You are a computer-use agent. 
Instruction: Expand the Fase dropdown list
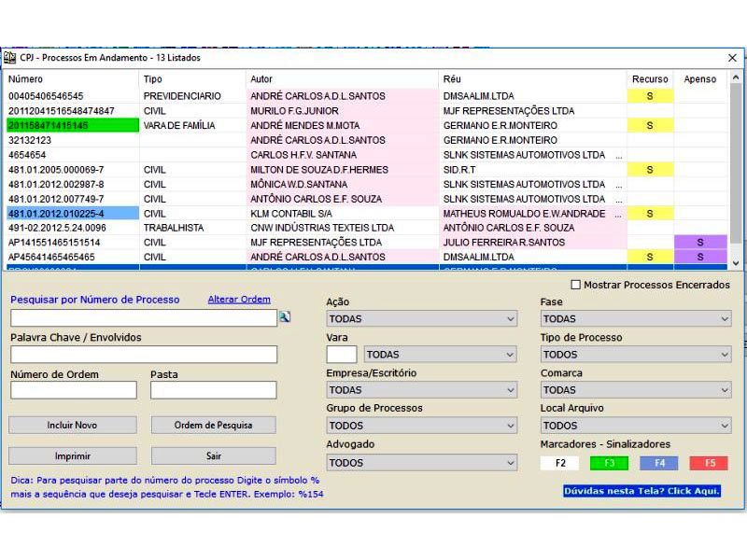(635, 319)
